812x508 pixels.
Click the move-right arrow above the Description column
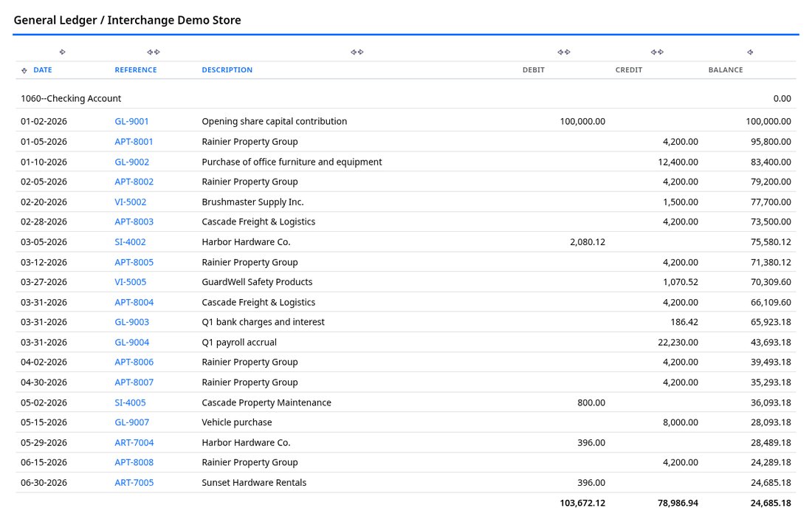tap(360, 52)
